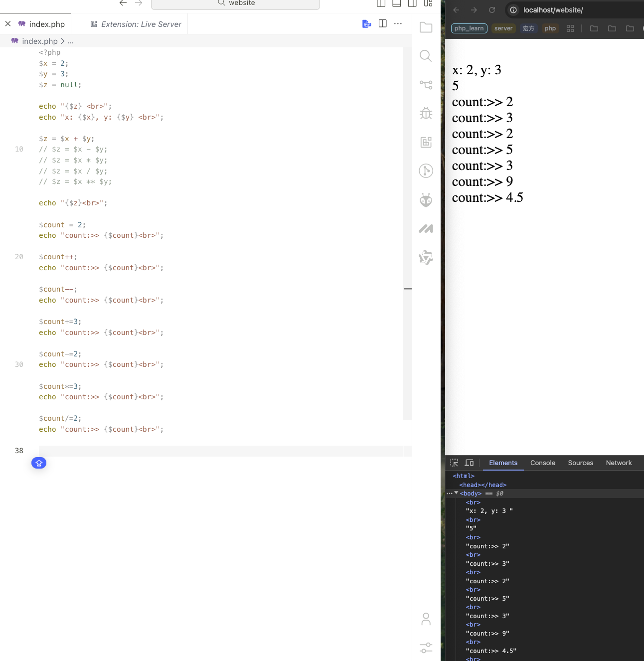644x661 pixels.
Task: Split the editor to the right
Action: [383, 23]
